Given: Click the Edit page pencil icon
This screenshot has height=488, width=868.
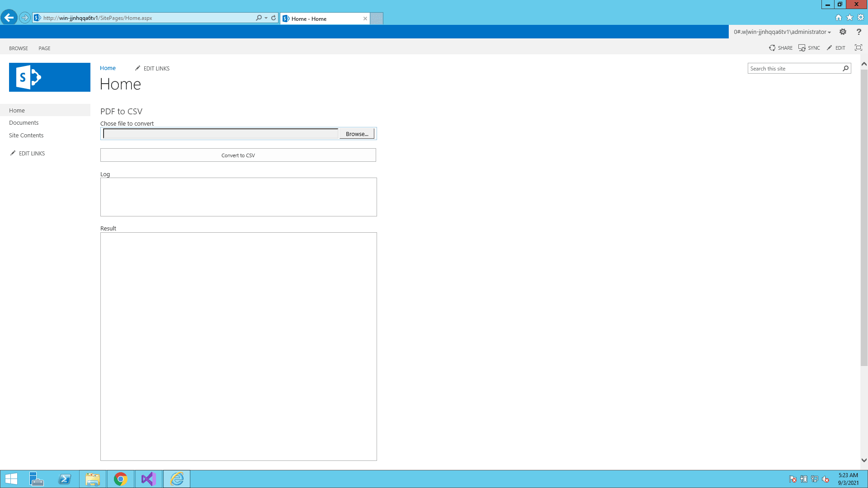Looking at the screenshot, I should click(x=829, y=48).
